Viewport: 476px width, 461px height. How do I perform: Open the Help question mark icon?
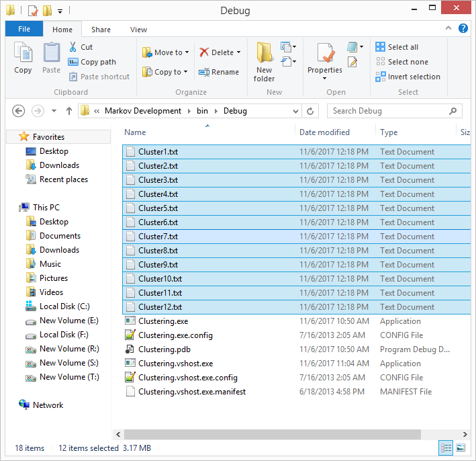[x=463, y=29]
